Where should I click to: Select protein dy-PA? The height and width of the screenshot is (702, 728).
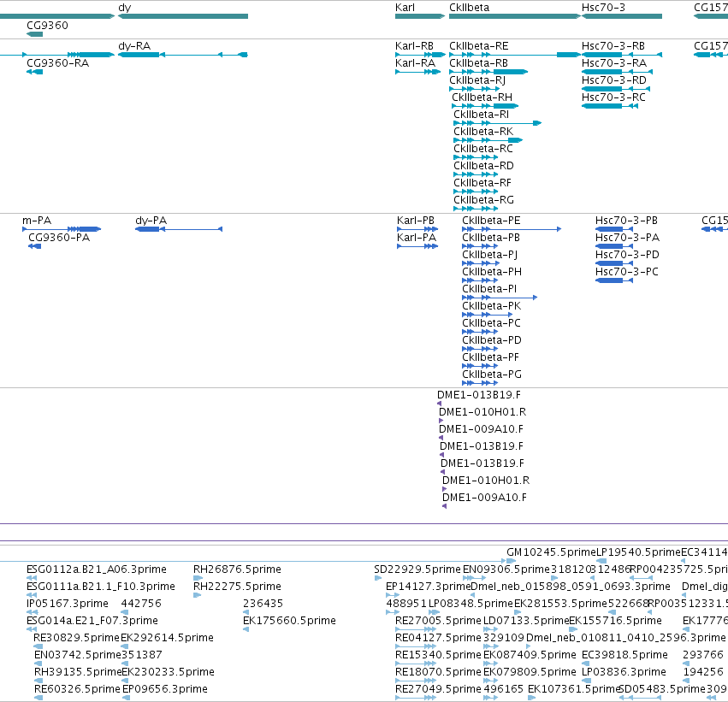[179, 229]
